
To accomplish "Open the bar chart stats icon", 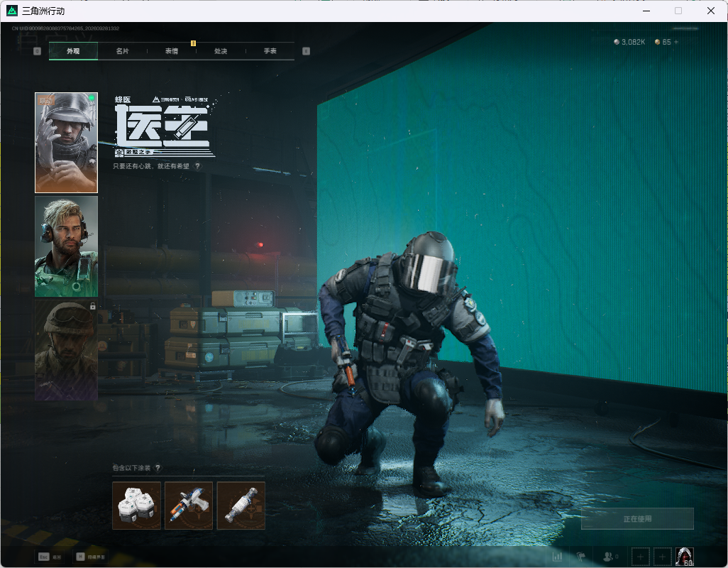I will pos(557,556).
